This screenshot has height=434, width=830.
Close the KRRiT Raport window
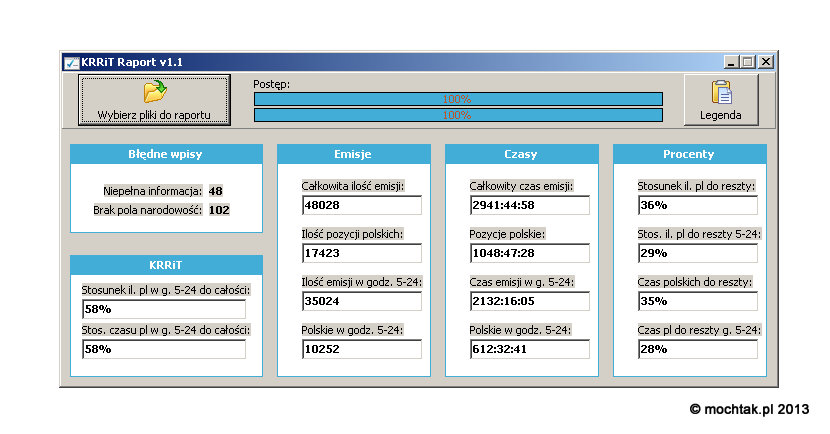(765, 62)
